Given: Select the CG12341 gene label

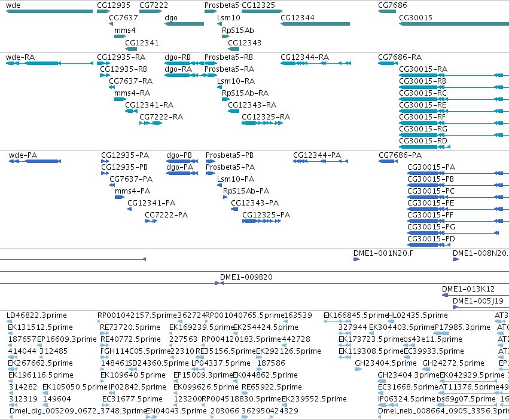Looking at the screenshot, I should point(142,43).
